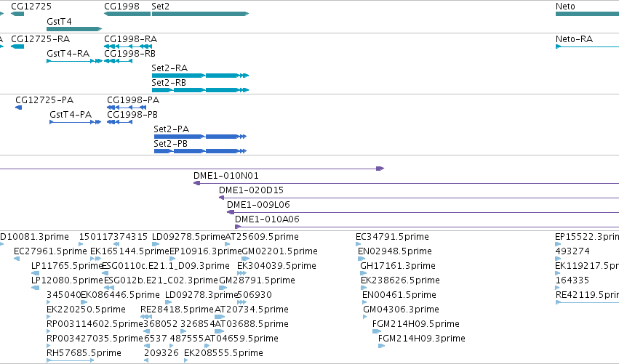
Task: Select protein GstT4-PA
Action: [71, 115]
